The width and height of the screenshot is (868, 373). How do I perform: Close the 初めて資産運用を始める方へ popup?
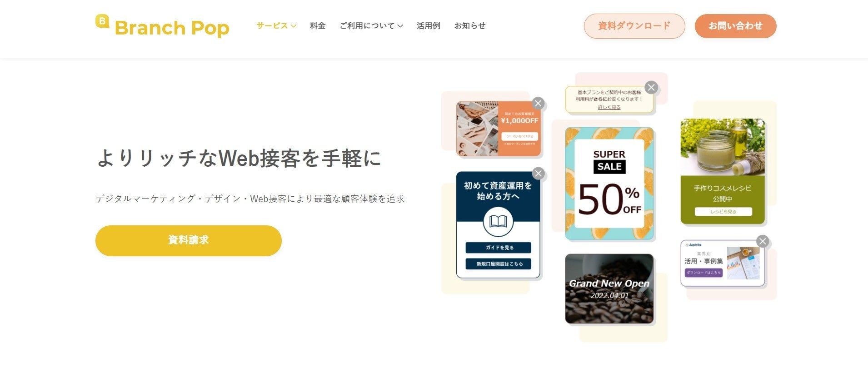pyautogui.click(x=538, y=173)
